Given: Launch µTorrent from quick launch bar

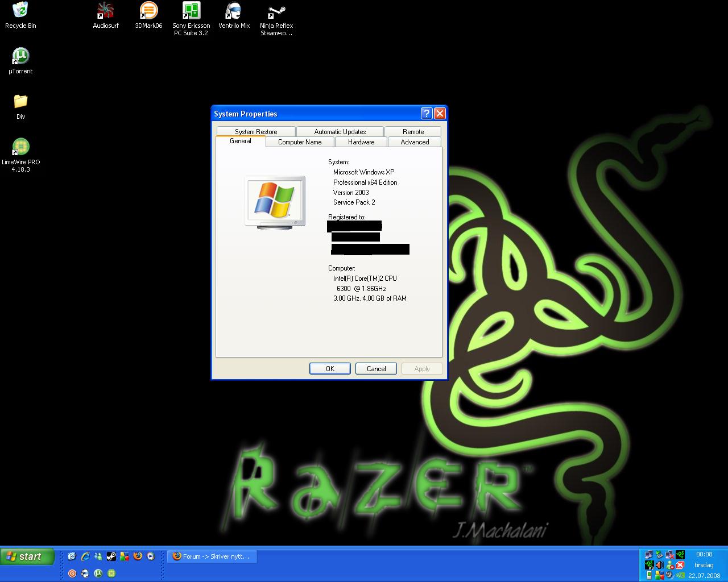Looking at the screenshot, I should (98, 573).
